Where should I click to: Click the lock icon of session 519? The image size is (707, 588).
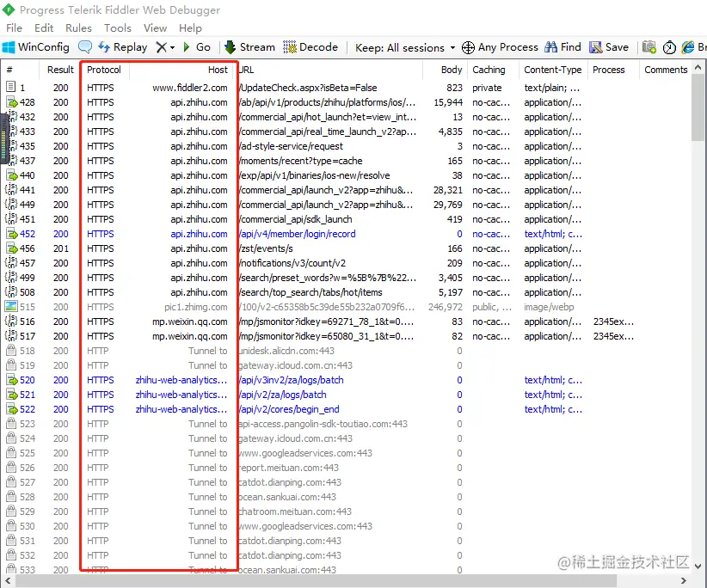tap(11, 365)
